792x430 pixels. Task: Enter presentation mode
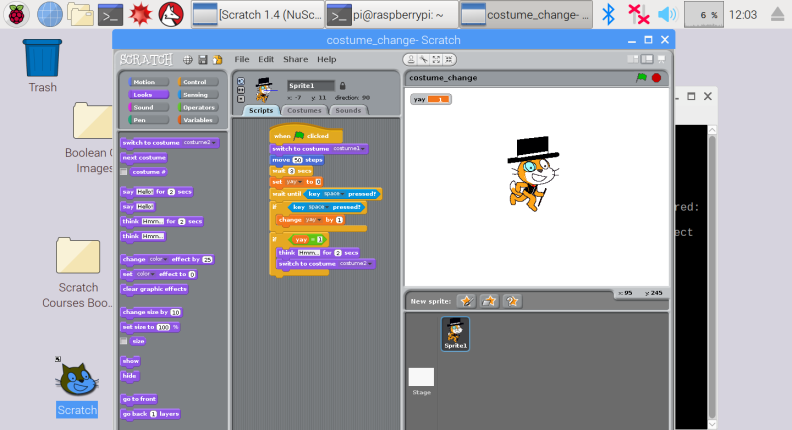point(661,59)
